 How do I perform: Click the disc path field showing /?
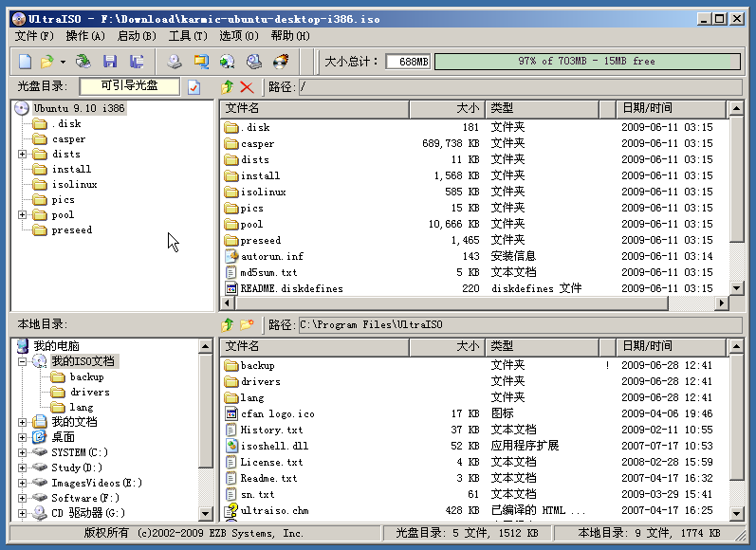click(520, 86)
